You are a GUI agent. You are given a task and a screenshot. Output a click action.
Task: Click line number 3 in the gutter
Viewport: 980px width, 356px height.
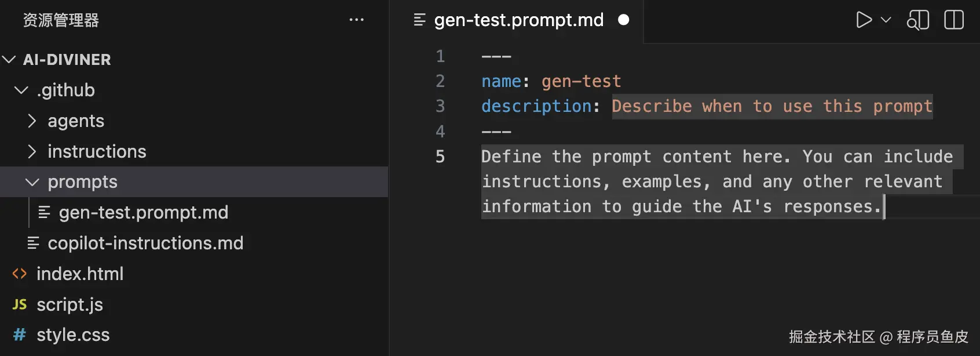[440, 106]
